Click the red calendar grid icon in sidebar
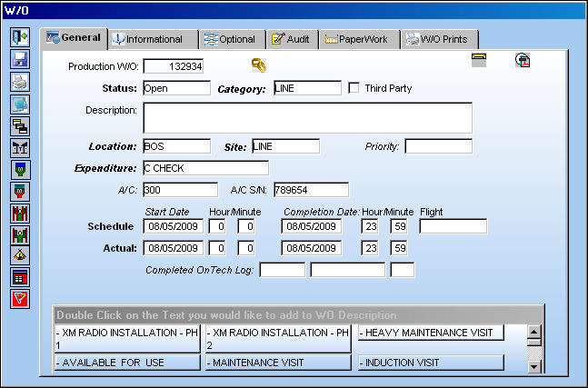Image resolution: width=588 pixels, height=388 pixels. pyautogui.click(x=20, y=277)
